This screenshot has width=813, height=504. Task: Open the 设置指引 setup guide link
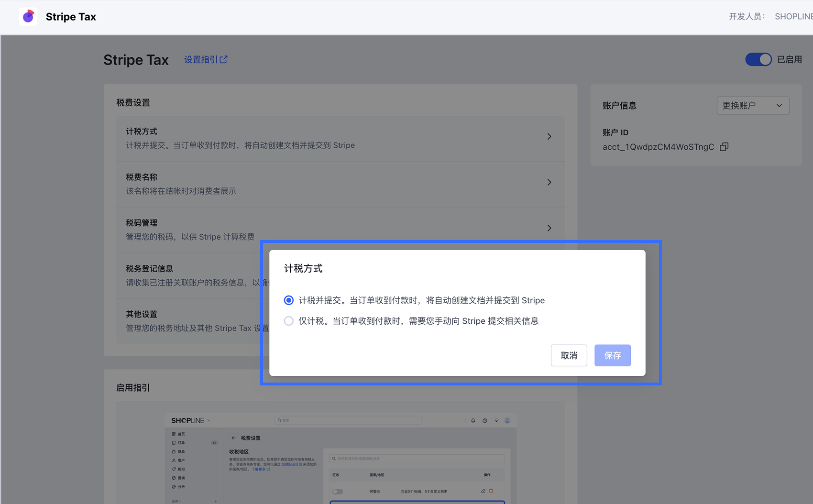tap(206, 60)
